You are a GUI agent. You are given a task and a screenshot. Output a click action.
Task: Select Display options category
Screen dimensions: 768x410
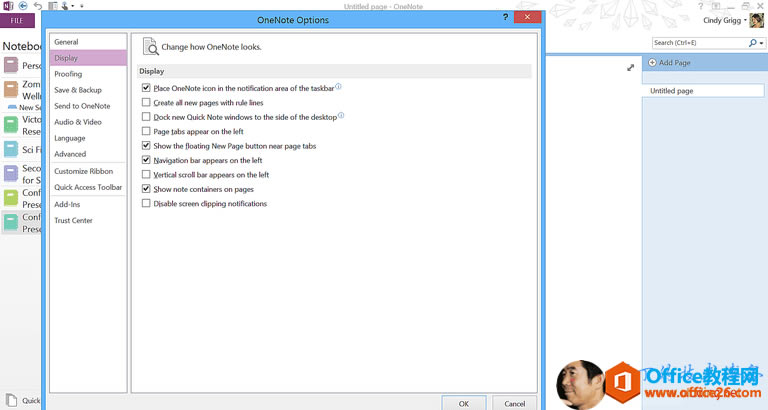tap(88, 58)
